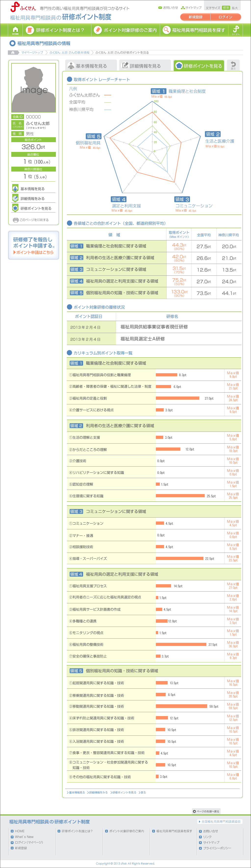This screenshot has width=251, height=868.
Task: Click マイページトップ in the breadcrumb
Action: click(x=32, y=52)
